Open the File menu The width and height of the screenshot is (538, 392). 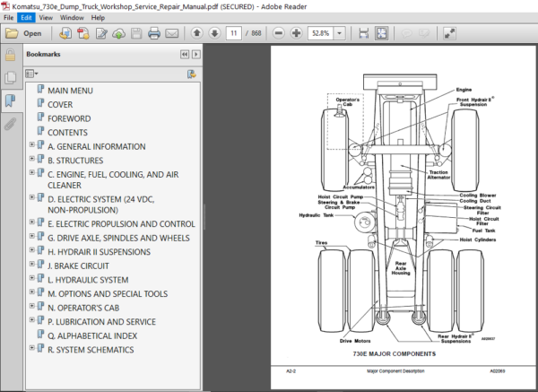(9, 18)
